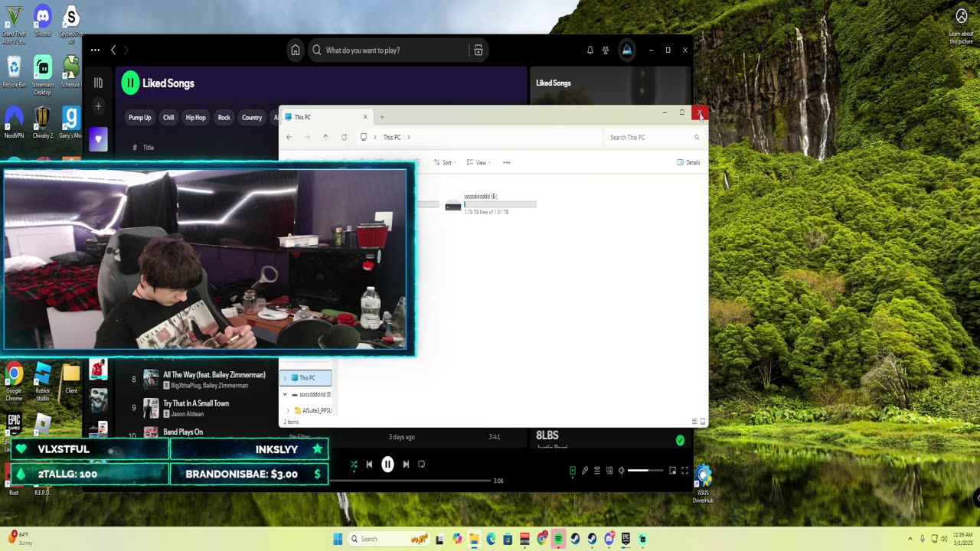Open Spotify from the taskbar

(x=558, y=539)
